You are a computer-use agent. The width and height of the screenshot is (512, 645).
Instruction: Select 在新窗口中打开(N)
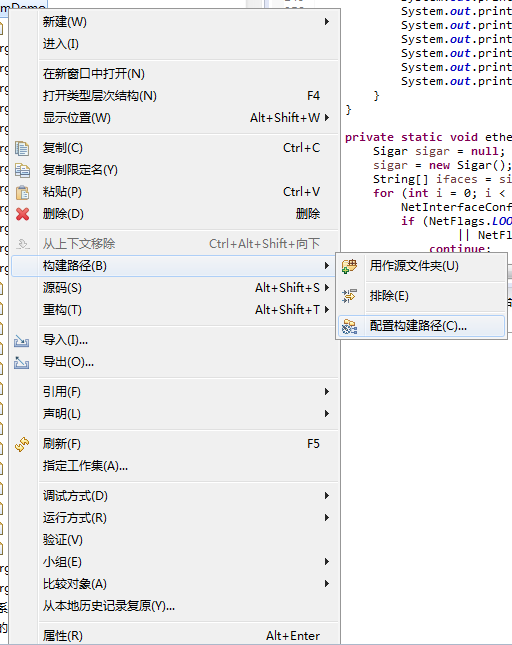click(176, 74)
